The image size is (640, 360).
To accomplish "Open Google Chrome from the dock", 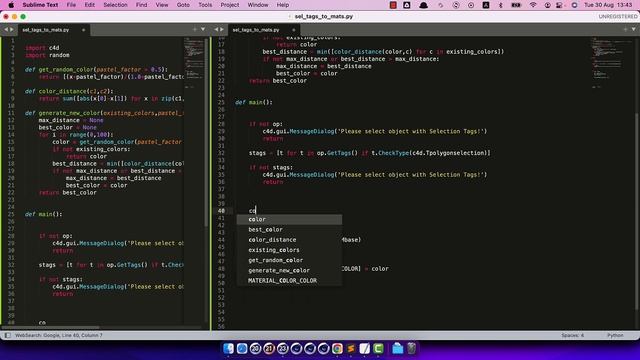I will point(337,349).
